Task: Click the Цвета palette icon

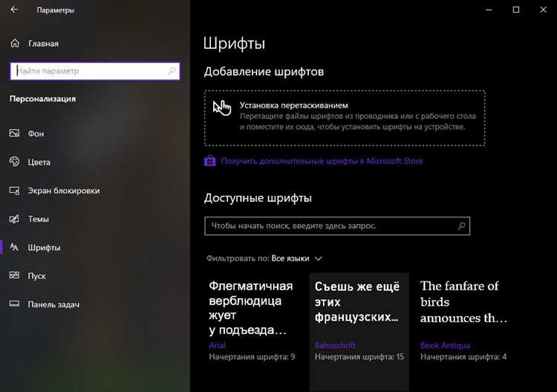Action: tap(14, 162)
